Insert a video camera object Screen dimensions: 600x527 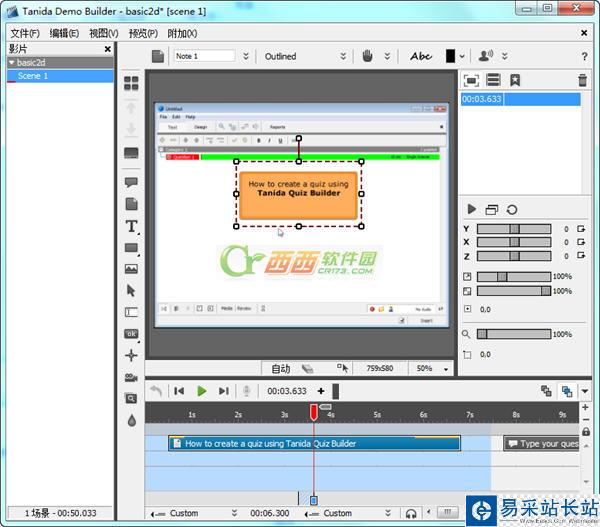click(131, 377)
